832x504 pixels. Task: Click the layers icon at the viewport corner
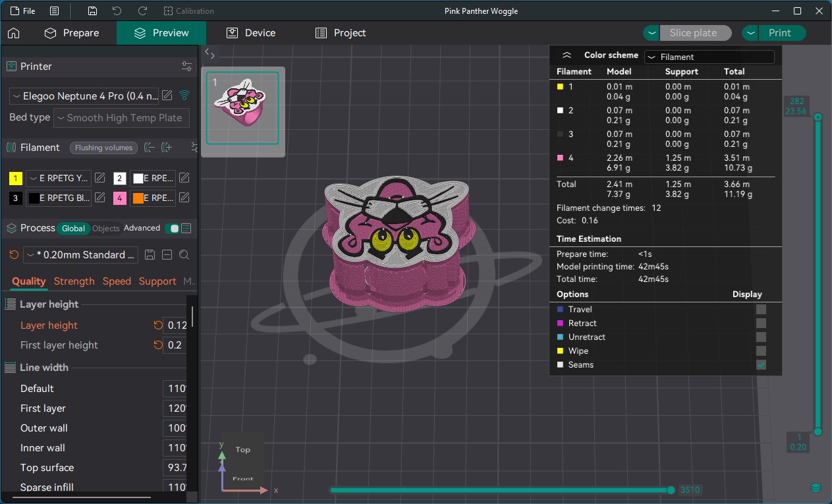pyautogui.click(x=816, y=488)
